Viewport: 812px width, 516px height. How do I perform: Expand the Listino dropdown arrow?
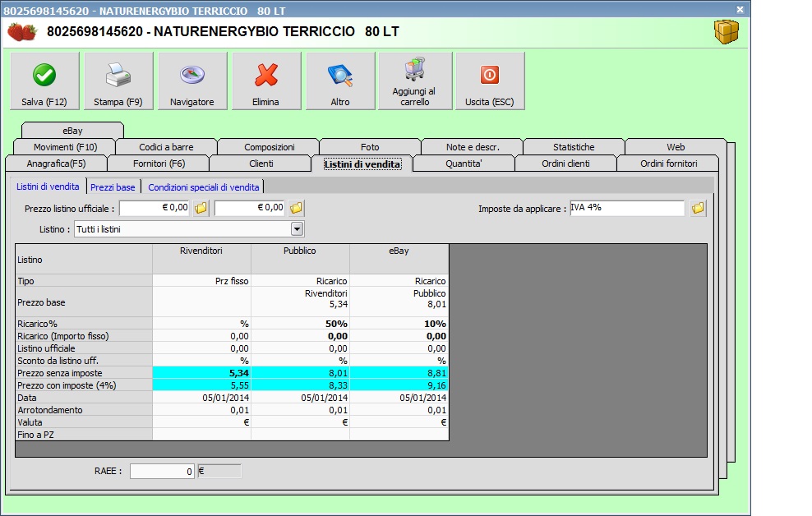click(x=297, y=228)
